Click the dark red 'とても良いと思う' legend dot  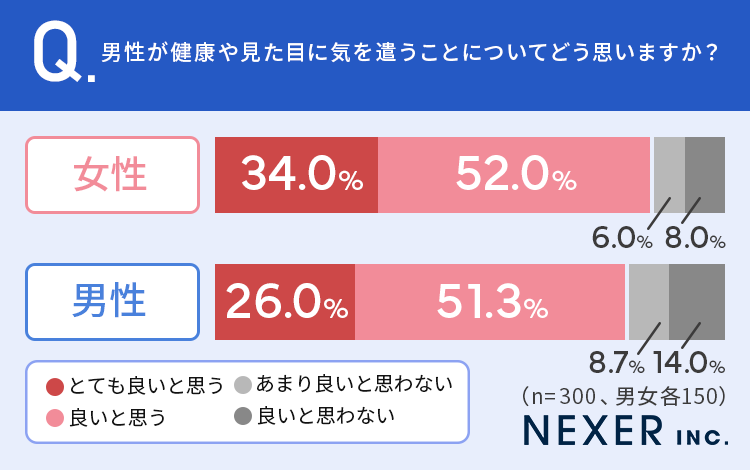(x=55, y=387)
